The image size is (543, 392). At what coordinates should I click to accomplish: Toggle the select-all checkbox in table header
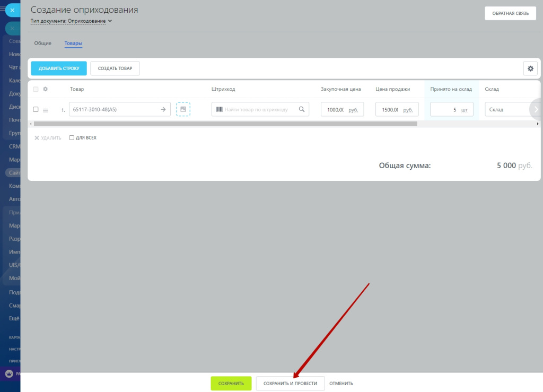[36, 89]
